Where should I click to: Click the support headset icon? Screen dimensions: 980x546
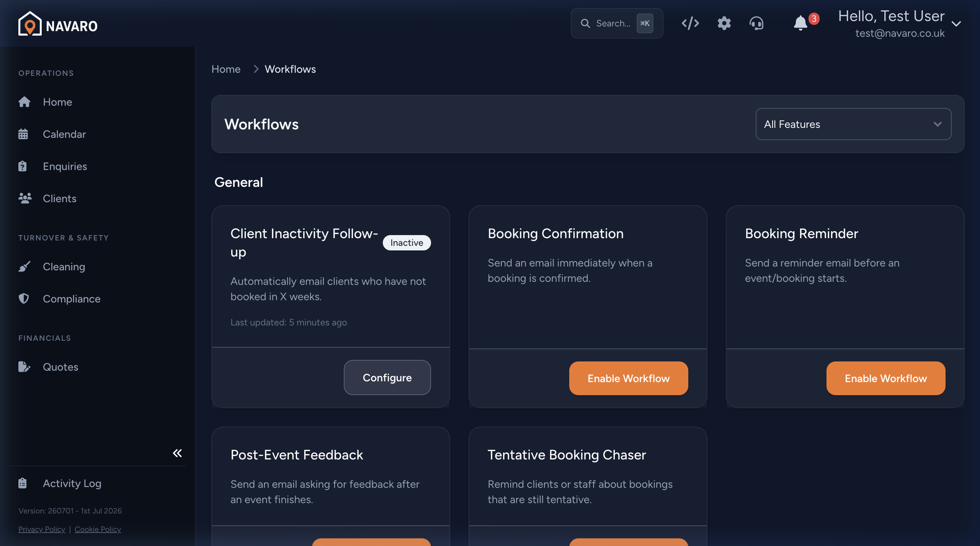[x=756, y=23]
